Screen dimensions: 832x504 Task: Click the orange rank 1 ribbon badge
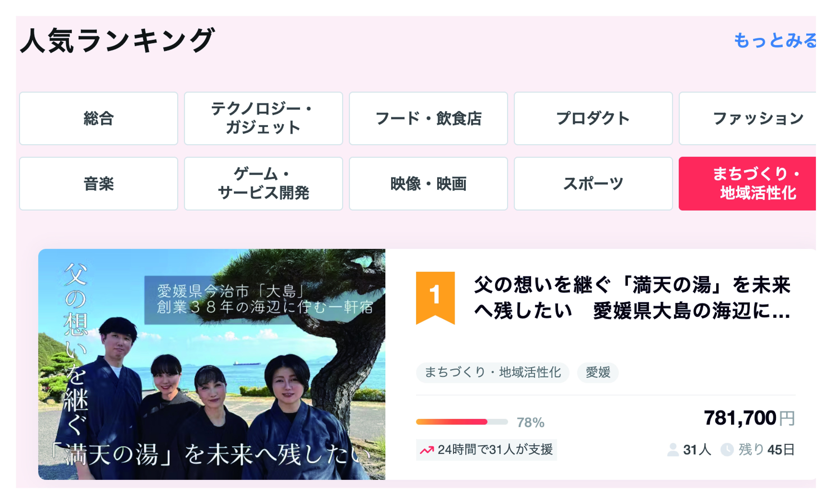pos(435,298)
